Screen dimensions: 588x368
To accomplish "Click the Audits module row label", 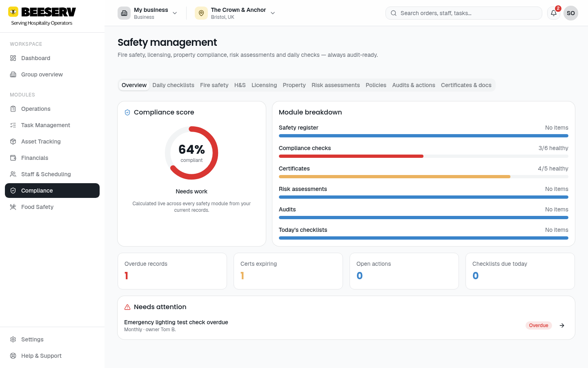I will [287, 209].
